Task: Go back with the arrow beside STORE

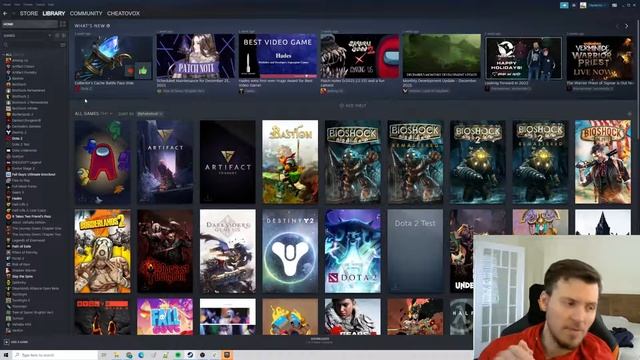Action: pos(5,13)
